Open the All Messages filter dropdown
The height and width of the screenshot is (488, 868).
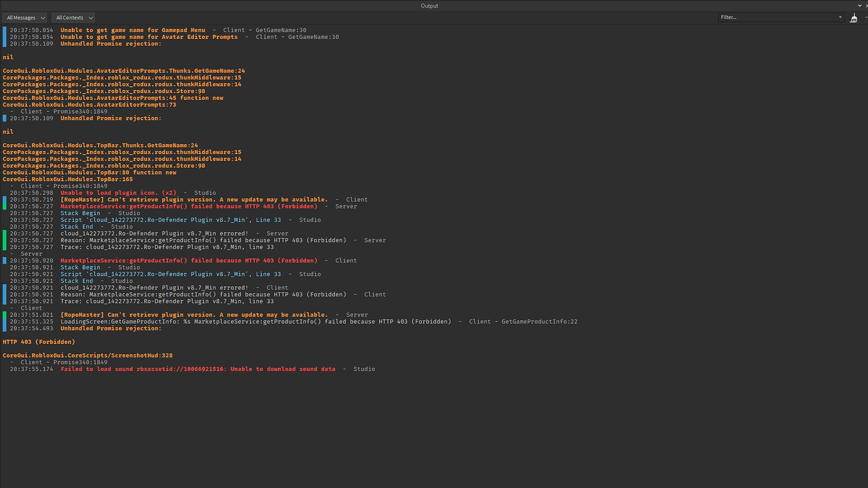click(25, 18)
